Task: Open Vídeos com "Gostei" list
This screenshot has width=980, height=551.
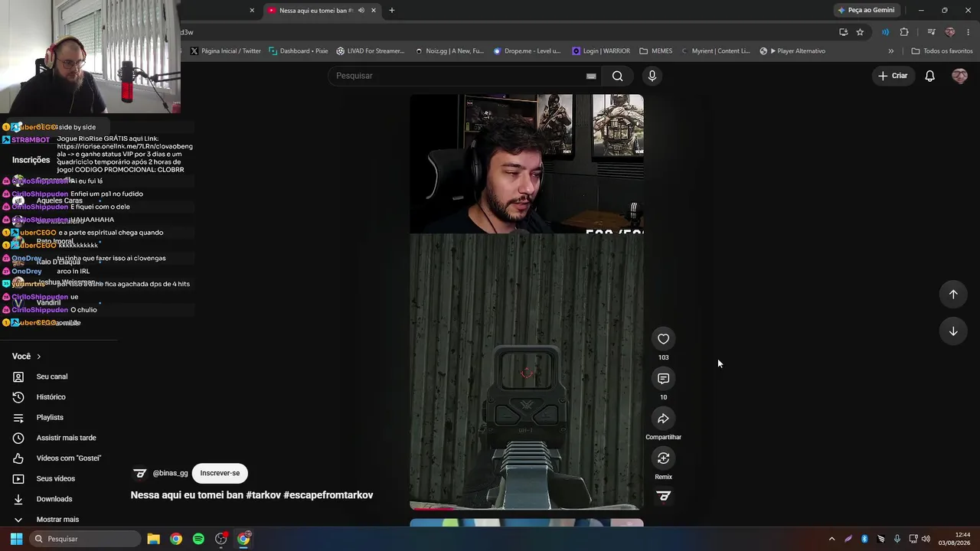Action: pyautogui.click(x=68, y=458)
